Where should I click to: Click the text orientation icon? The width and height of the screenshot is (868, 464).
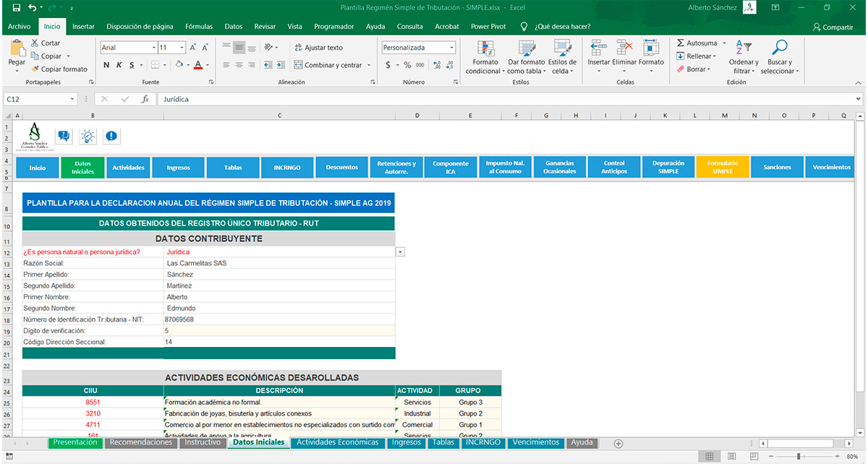pyautogui.click(x=268, y=48)
